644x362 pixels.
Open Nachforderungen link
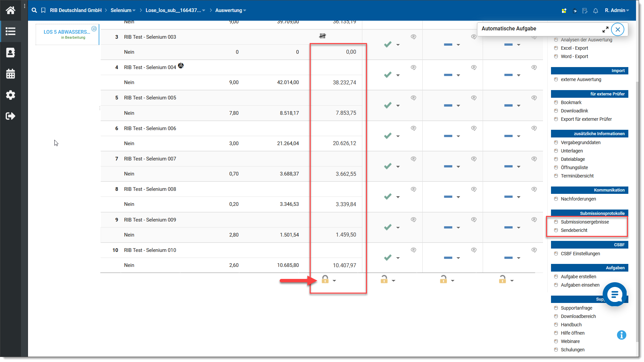(x=578, y=199)
